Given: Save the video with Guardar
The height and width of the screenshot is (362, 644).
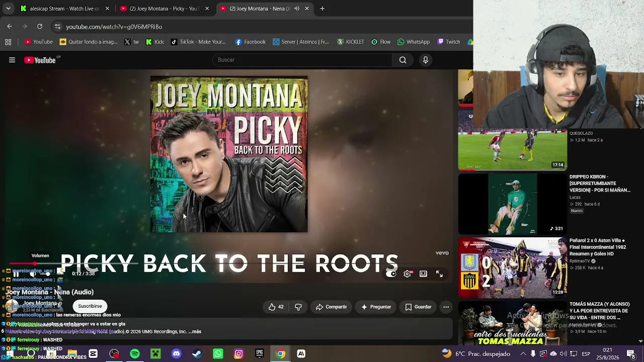Looking at the screenshot, I should coord(418,307).
